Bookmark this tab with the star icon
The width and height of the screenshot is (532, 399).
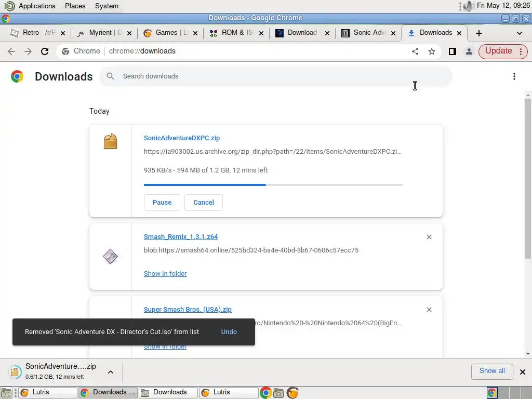coord(432,51)
